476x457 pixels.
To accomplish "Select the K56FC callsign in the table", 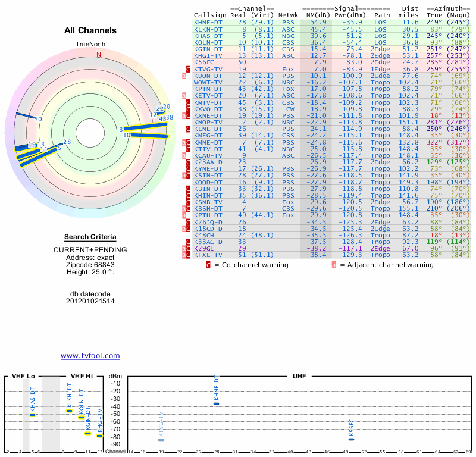I will tap(203, 62).
